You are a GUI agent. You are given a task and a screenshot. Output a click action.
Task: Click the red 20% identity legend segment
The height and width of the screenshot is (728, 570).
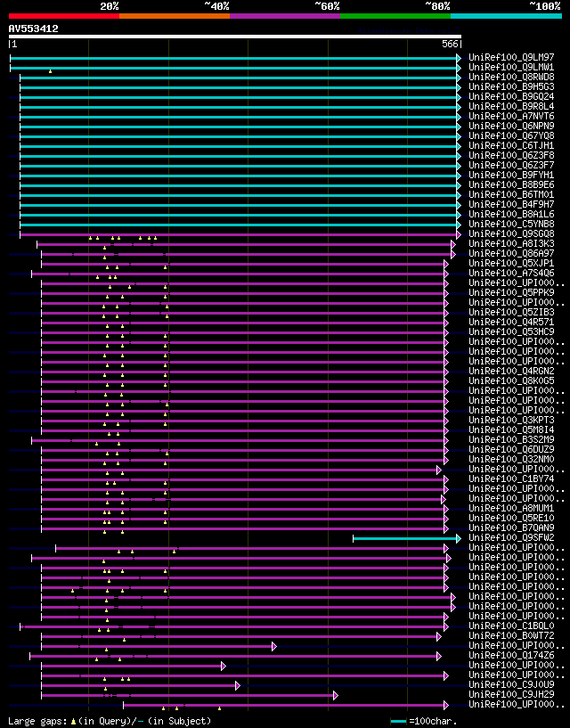64,16
